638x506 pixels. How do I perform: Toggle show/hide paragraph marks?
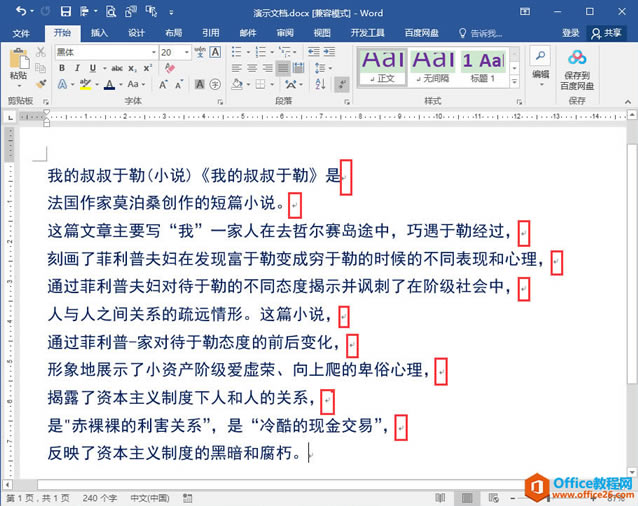click(342, 84)
